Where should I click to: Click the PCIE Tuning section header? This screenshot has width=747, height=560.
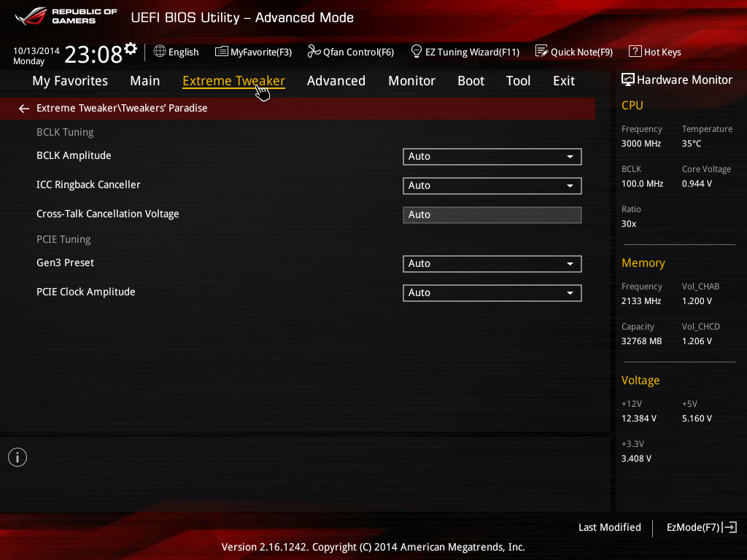coord(63,239)
